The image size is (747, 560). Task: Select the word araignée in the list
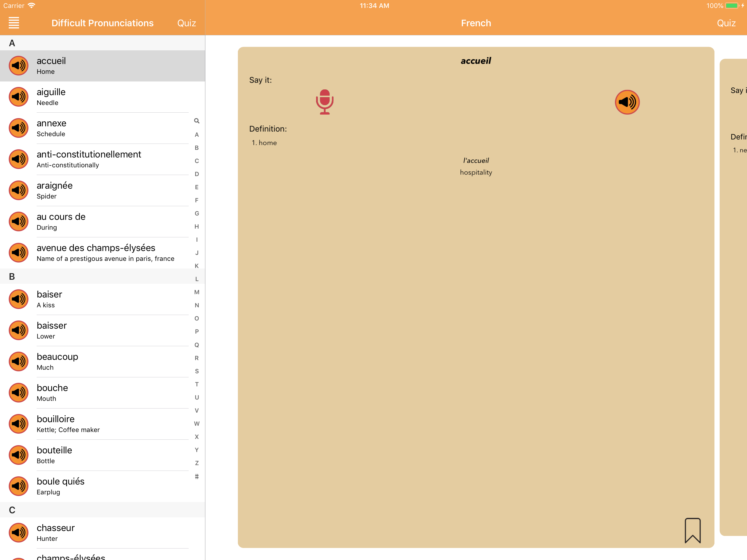(x=102, y=191)
